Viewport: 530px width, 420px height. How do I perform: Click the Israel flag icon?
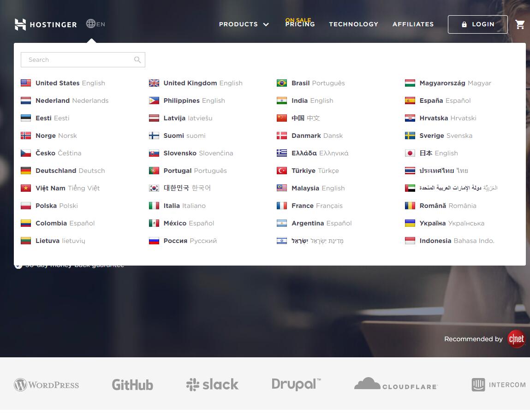pyautogui.click(x=281, y=241)
